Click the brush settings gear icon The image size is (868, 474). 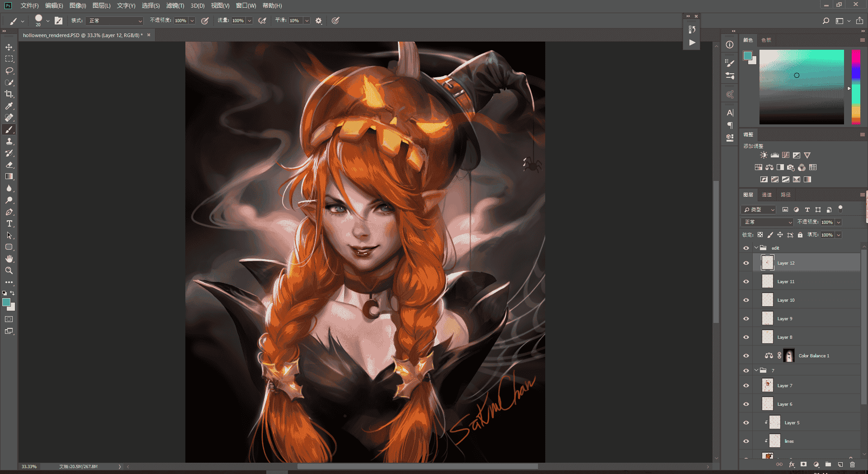coord(319,21)
